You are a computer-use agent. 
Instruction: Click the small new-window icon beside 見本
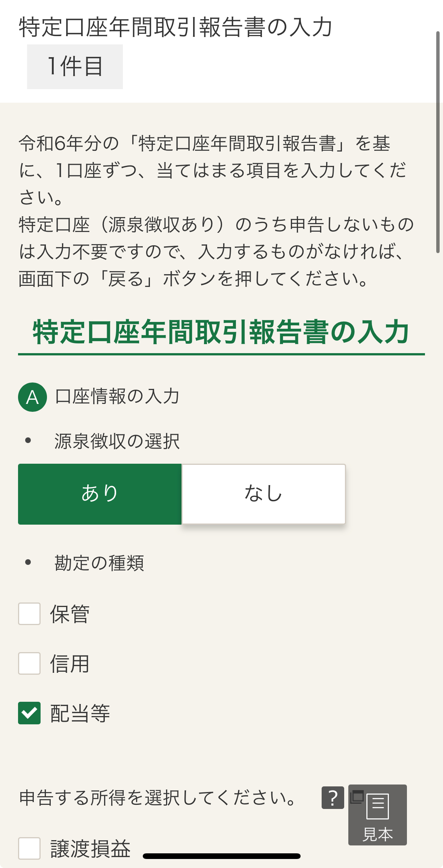point(357,796)
